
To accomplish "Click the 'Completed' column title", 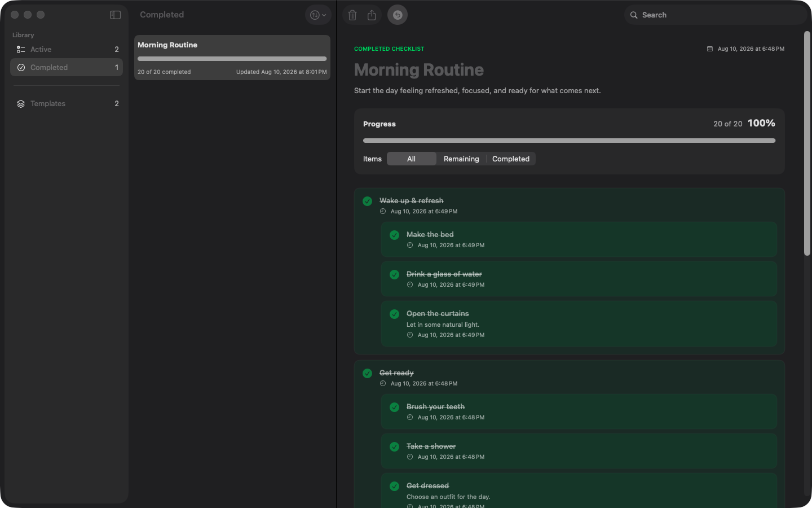I will 162,15.
